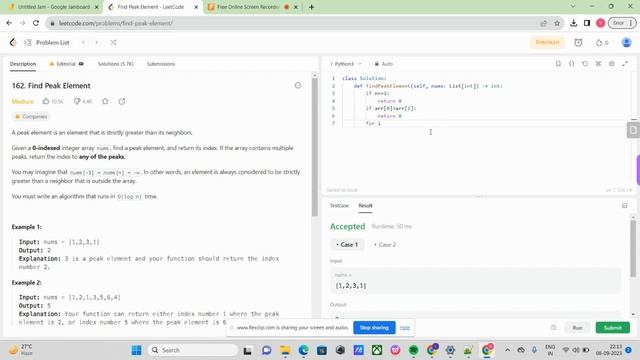Open the Windows Start menu

click(136, 350)
